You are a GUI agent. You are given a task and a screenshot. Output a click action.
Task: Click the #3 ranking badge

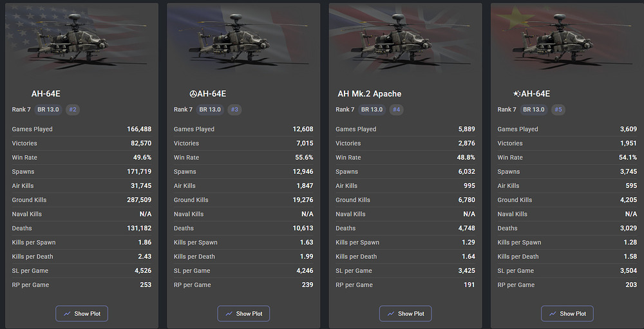pyautogui.click(x=234, y=109)
